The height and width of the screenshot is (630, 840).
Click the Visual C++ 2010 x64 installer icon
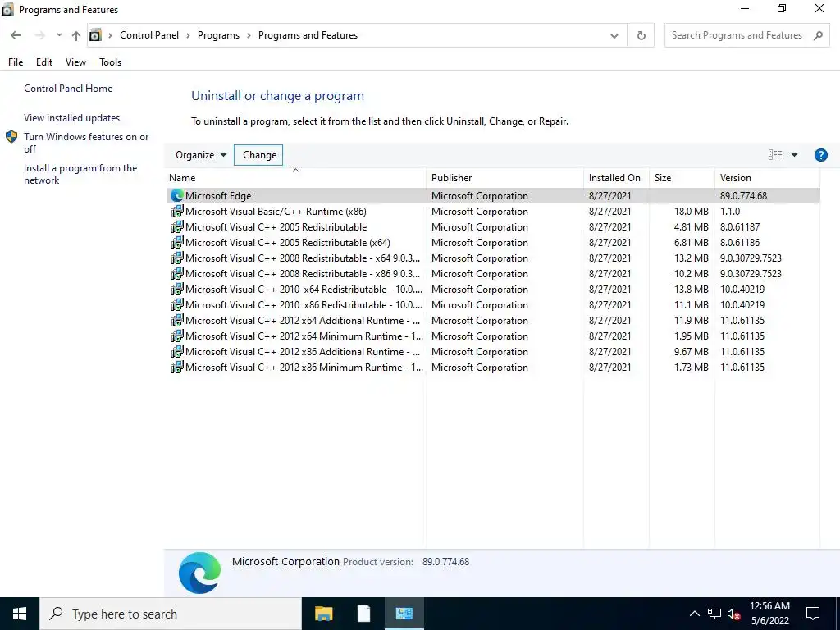[177, 289]
